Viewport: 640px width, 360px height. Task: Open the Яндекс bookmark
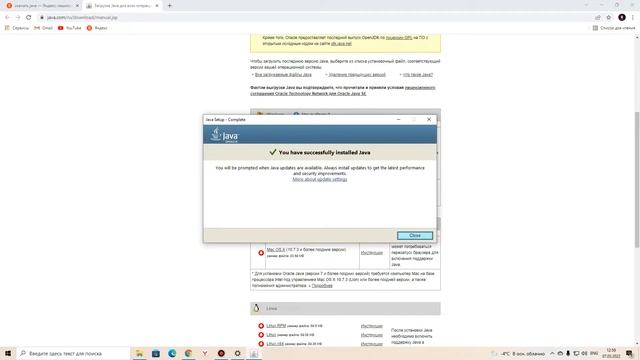coord(97,28)
